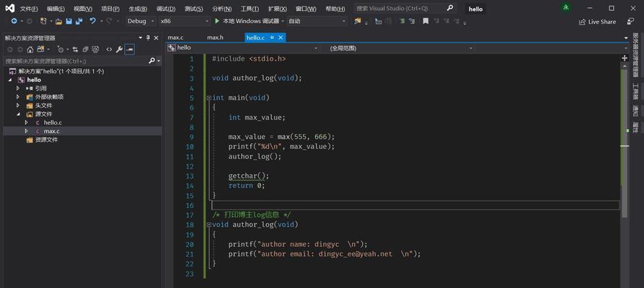Click the Switch Views icon in Solution Explorer

point(40,49)
